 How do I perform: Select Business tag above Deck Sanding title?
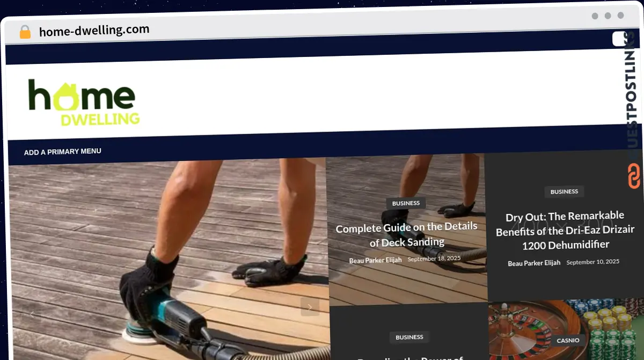[406, 203]
